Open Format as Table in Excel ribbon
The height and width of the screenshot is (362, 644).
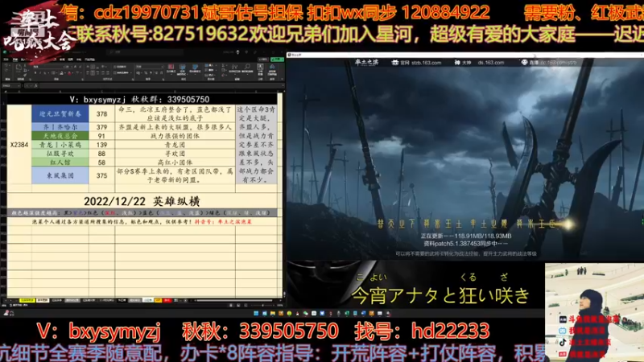pyautogui.click(x=182, y=68)
